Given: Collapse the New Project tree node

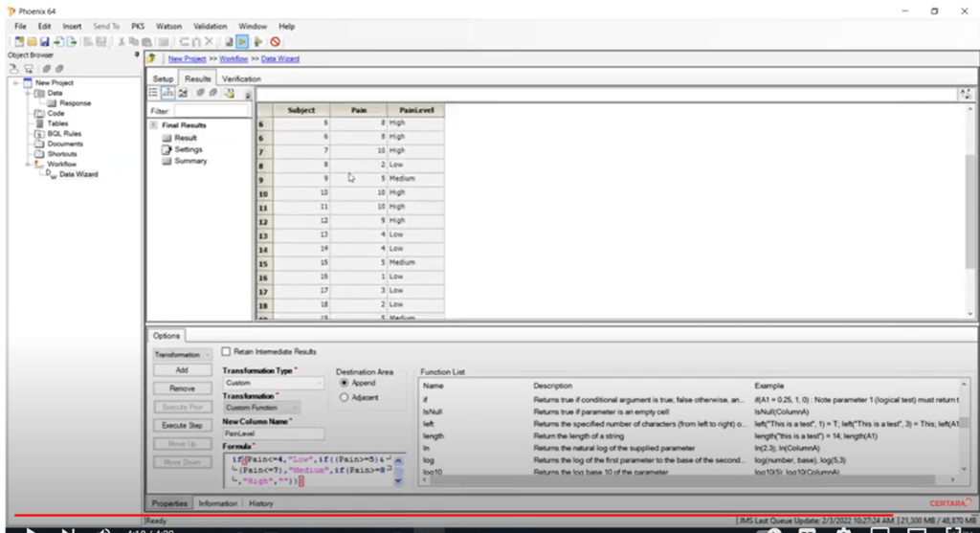Looking at the screenshot, I should 15,82.
